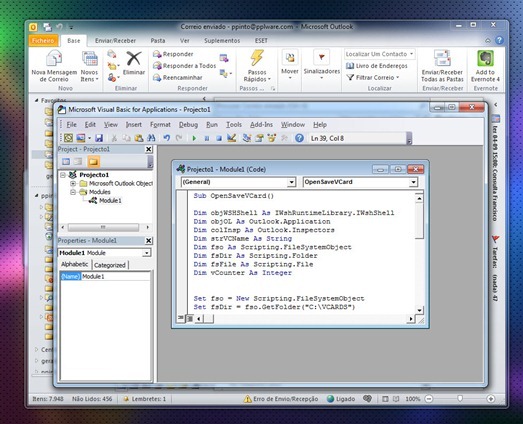
Task: Open the Add-Ins menu in VBA editor
Action: tap(262, 124)
